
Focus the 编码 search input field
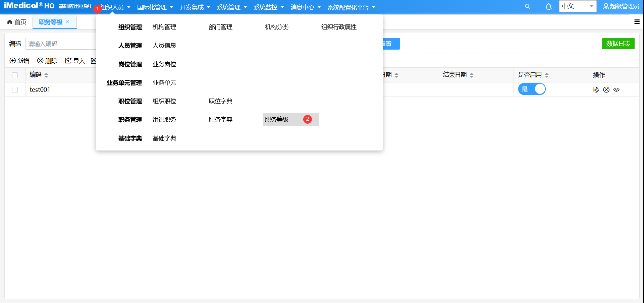pyautogui.click(x=61, y=44)
